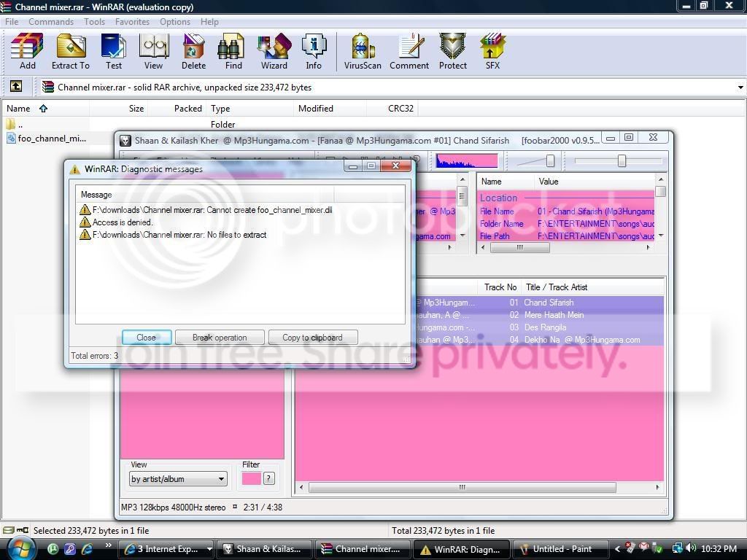Click the Find binoculars icon
Image resolution: width=747 pixels, height=560 pixels.
pos(233,52)
